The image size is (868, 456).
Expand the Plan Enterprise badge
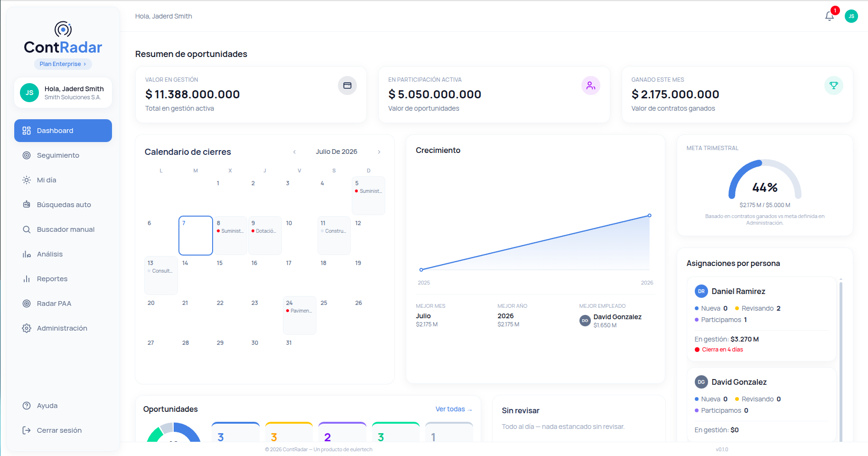[63, 64]
